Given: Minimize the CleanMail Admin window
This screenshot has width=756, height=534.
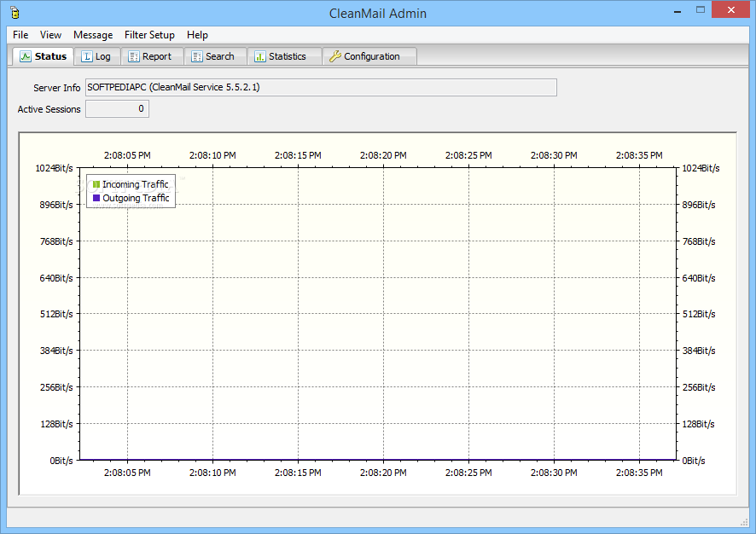Looking at the screenshot, I should 677,10.
